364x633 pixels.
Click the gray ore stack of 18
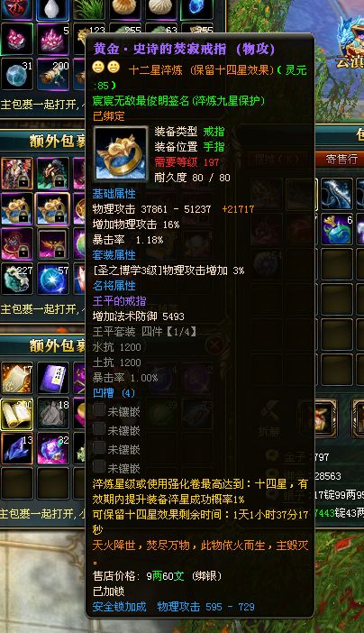pyautogui.click(x=53, y=413)
